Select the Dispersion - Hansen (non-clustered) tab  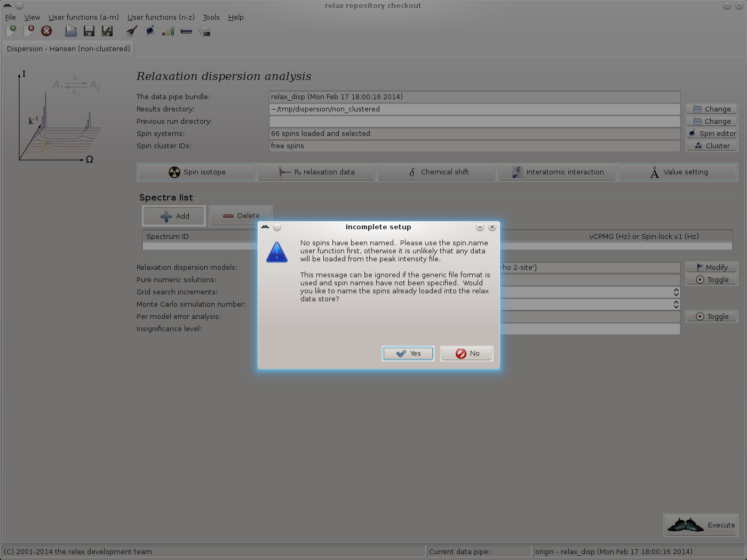(x=68, y=49)
